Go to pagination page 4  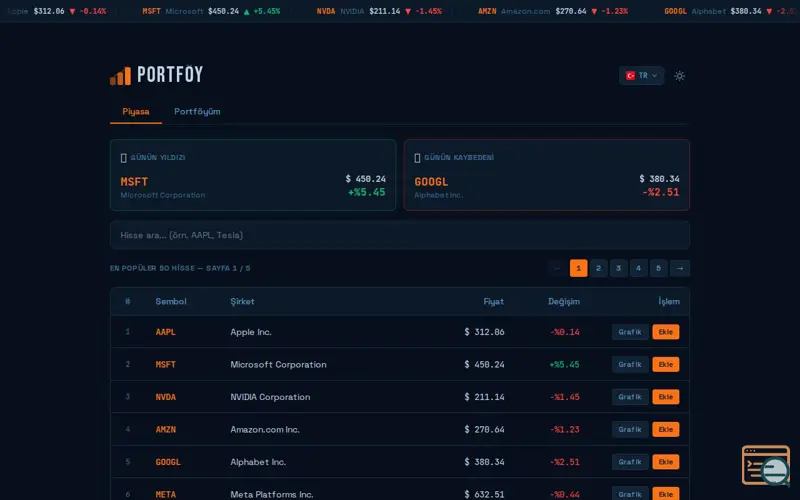point(638,268)
